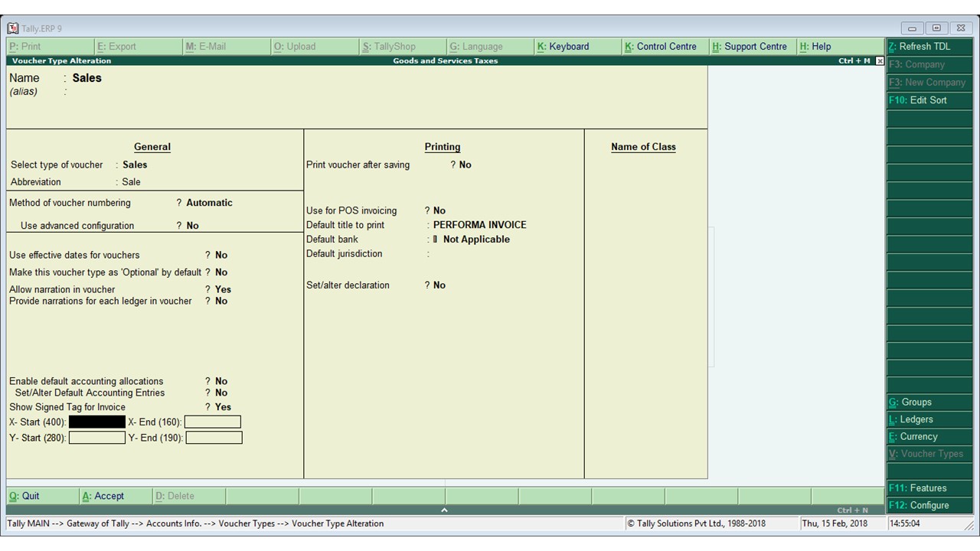
Task: Select Groups from the right panel
Action: click(915, 402)
